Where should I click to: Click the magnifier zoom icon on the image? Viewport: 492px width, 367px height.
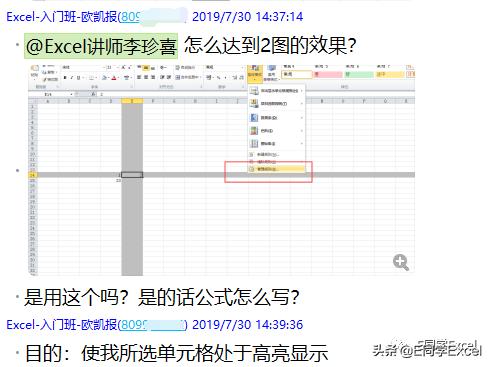(x=400, y=262)
